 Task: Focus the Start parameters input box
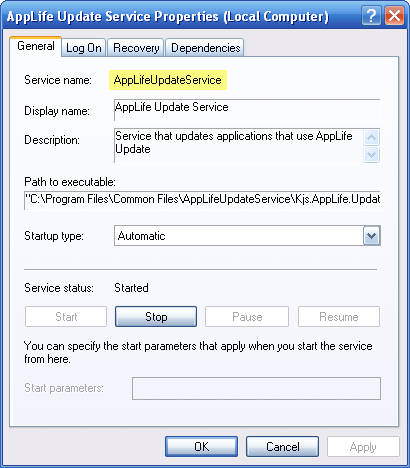tap(256, 388)
